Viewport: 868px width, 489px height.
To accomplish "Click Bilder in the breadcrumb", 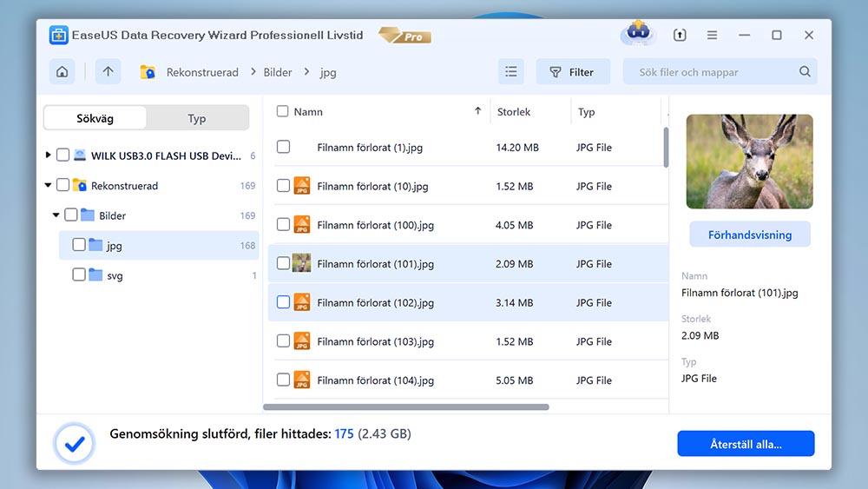I will pos(278,72).
